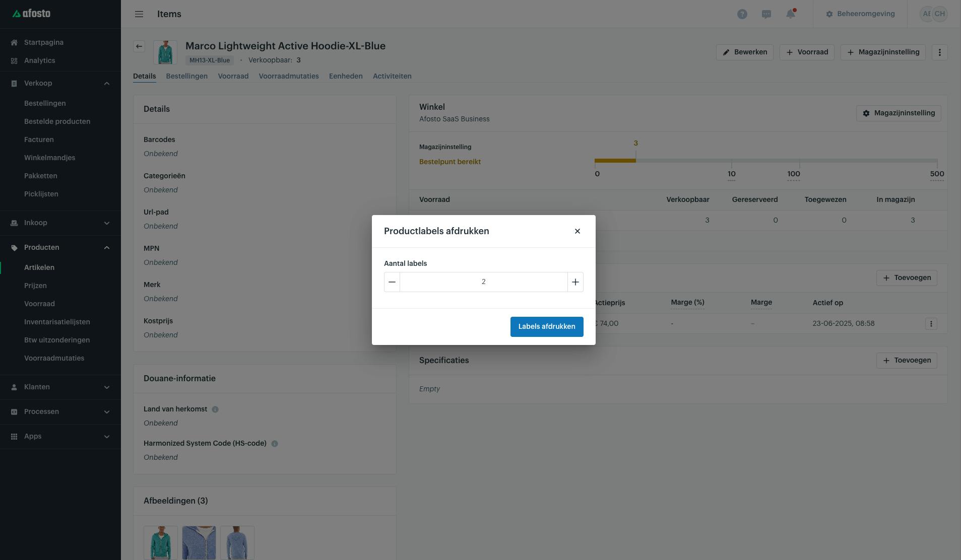Screen dimensions: 961x560
Task: Decrease label count with minus button
Action: 392,282
